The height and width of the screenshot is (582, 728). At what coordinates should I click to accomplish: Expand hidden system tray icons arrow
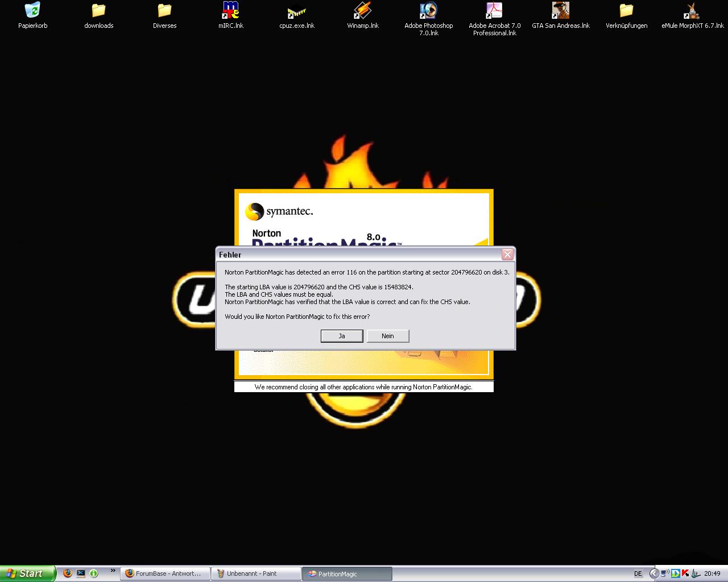click(654, 573)
